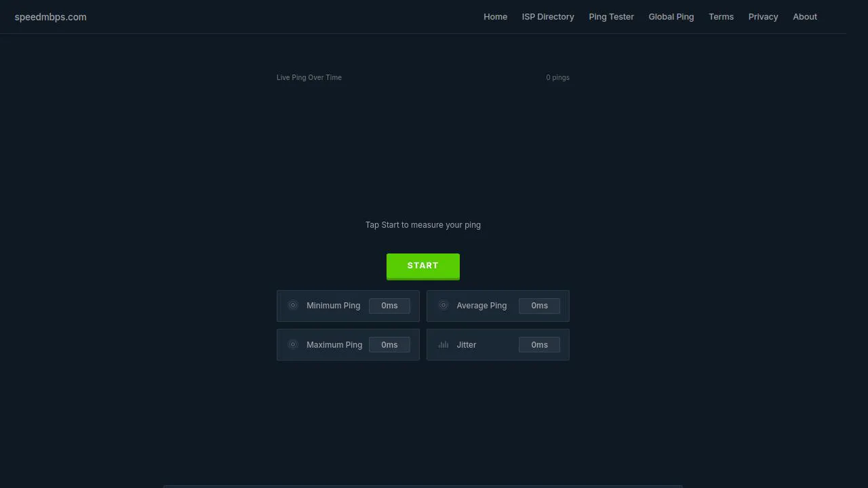Viewport: 868px width, 488px height.
Task: Click the Jitter 0ms value
Action: [540, 345]
